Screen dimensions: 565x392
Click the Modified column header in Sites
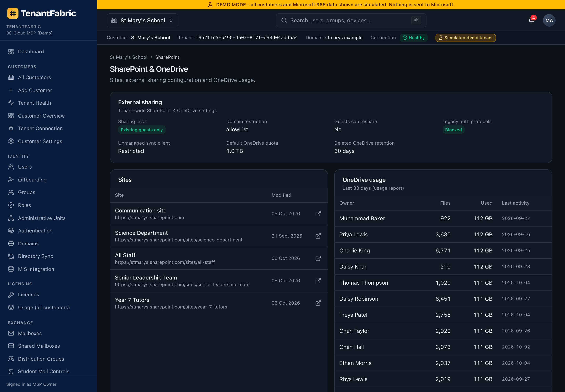(x=281, y=195)
